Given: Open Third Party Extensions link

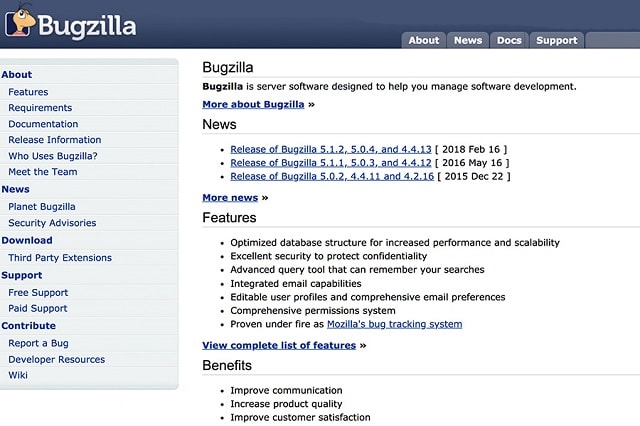Looking at the screenshot, I should (x=60, y=258).
